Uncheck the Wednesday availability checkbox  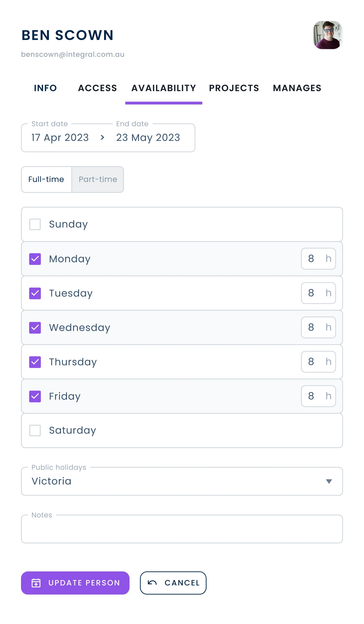35,328
